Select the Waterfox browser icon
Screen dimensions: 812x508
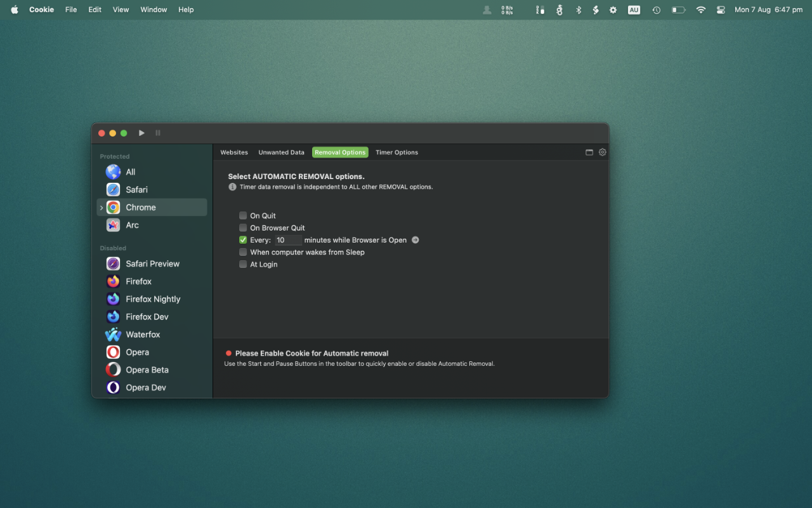(x=113, y=335)
